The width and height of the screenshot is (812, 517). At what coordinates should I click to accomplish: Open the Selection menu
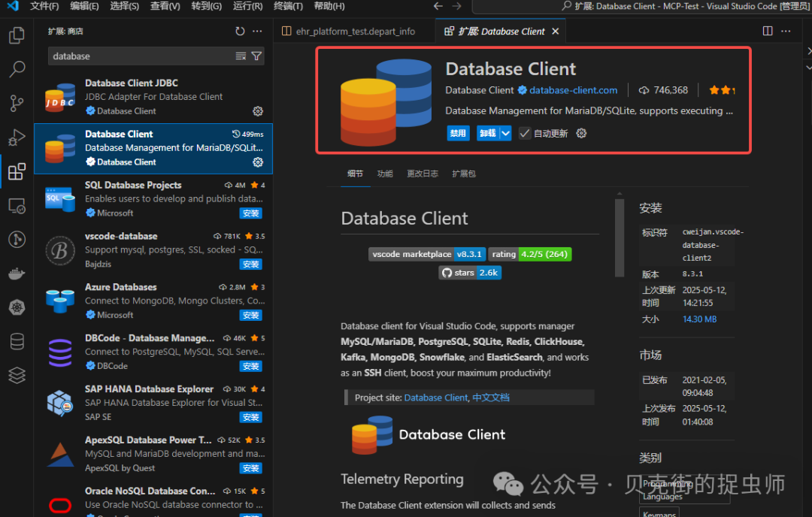(124, 6)
